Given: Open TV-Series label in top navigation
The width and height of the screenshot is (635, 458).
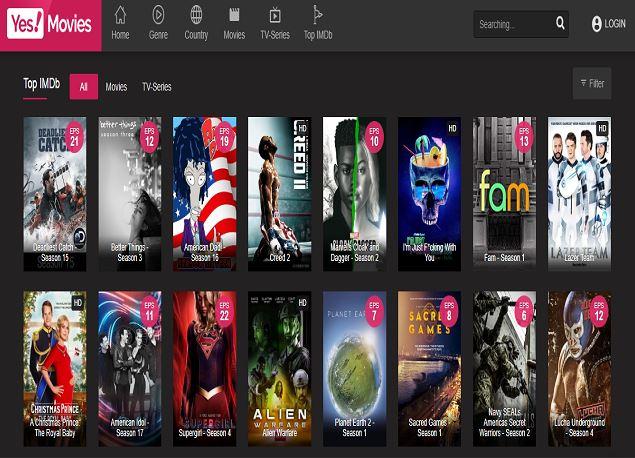Looking at the screenshot, I should click(275, 35).
